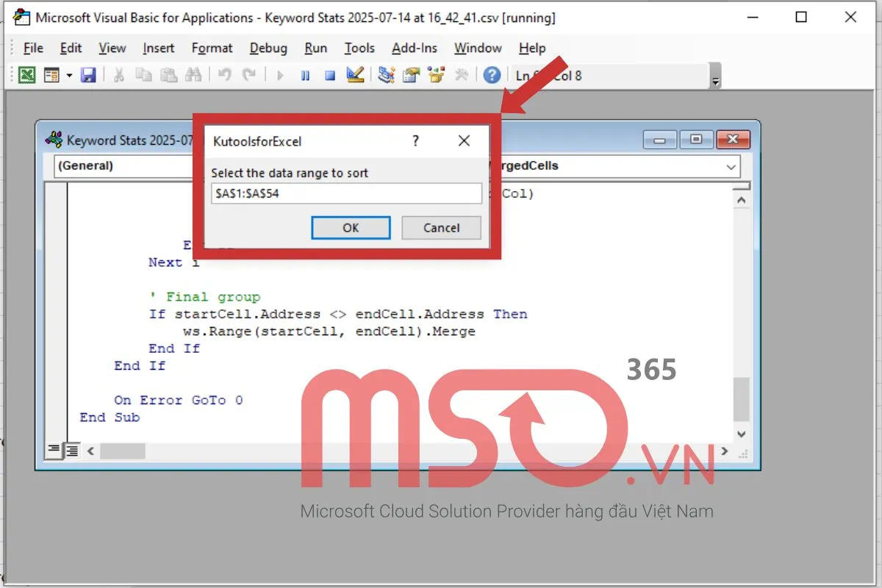
Task: Click the data range input field
Action: pos(345,193)
